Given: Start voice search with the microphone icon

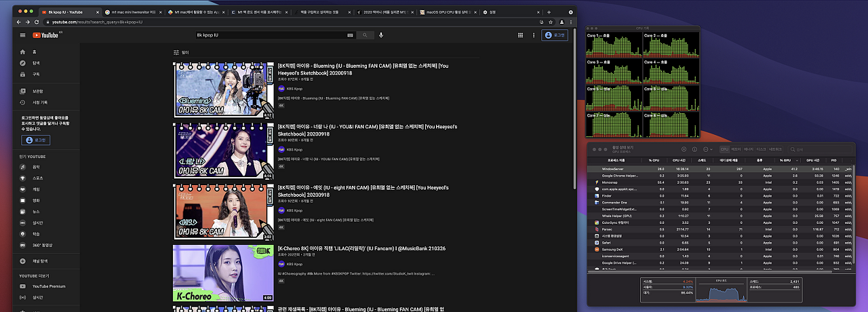Looking at the screenshot, I should [381, 35].
